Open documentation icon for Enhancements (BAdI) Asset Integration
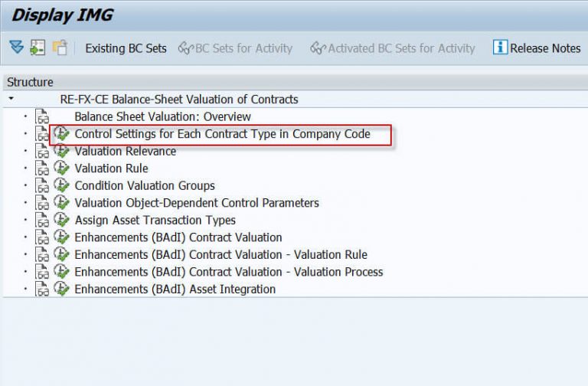The image size is (588, 386). pos(43,289)
